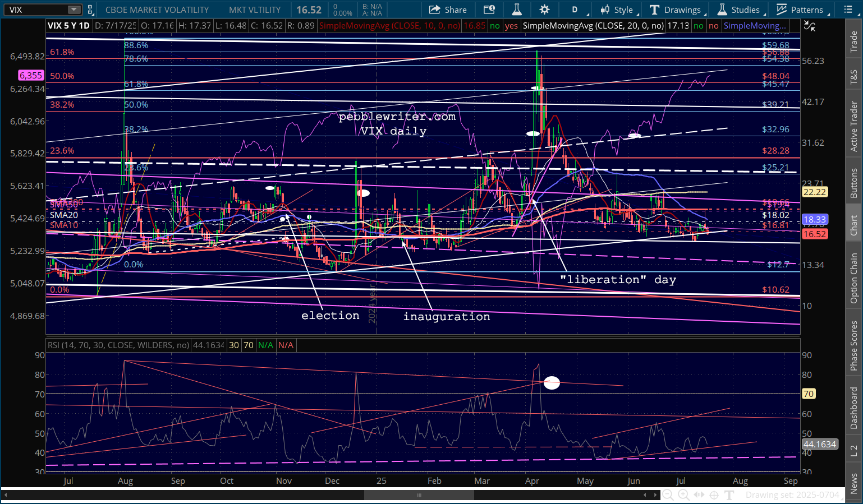863x504 pixels.
Task: Toggle the green 'no' flag of SimpleMovingAvg 10
Action: [494, 26]
